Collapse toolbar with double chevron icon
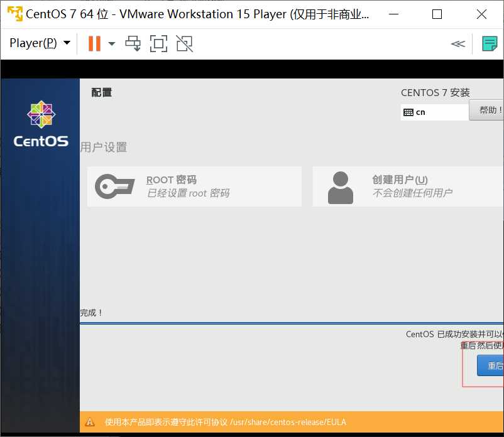504x437 pixels. 457,44
